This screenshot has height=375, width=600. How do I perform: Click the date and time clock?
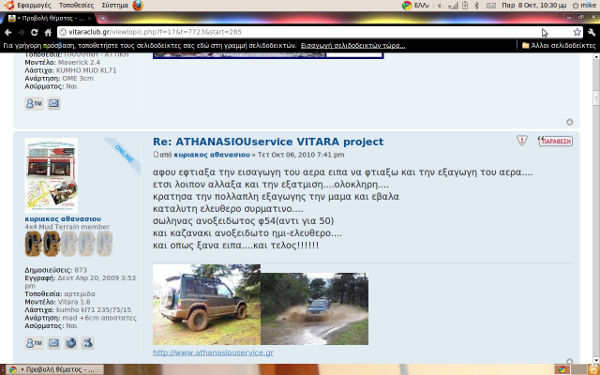pos(534,5)
